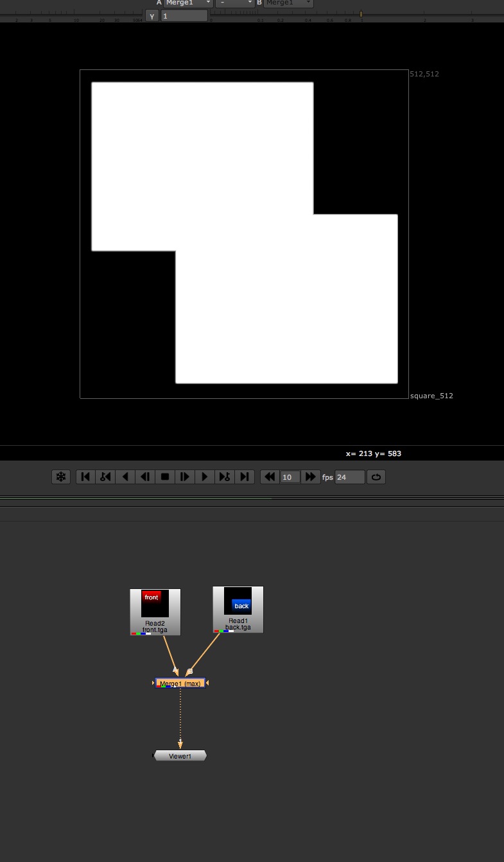Viewport: 504px width, 862px height.
Task: Go to the previous keyframe
Action: 105,477
